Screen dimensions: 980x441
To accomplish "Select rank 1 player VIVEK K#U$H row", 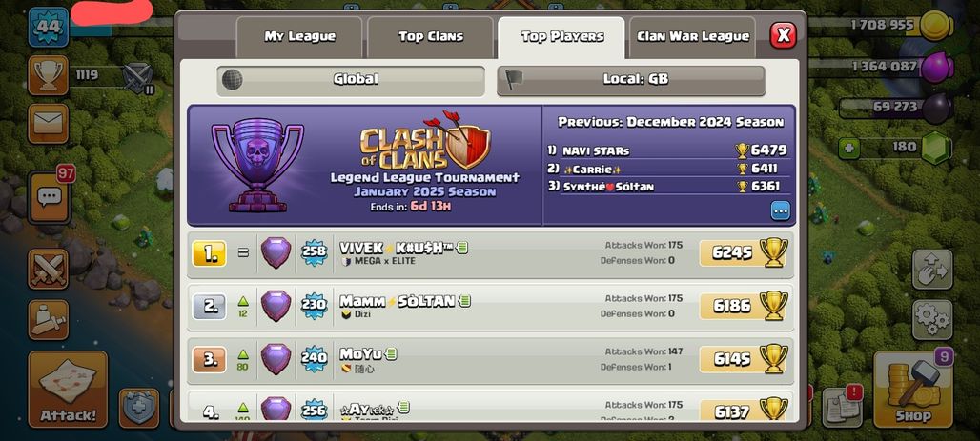I will [491, 253].
